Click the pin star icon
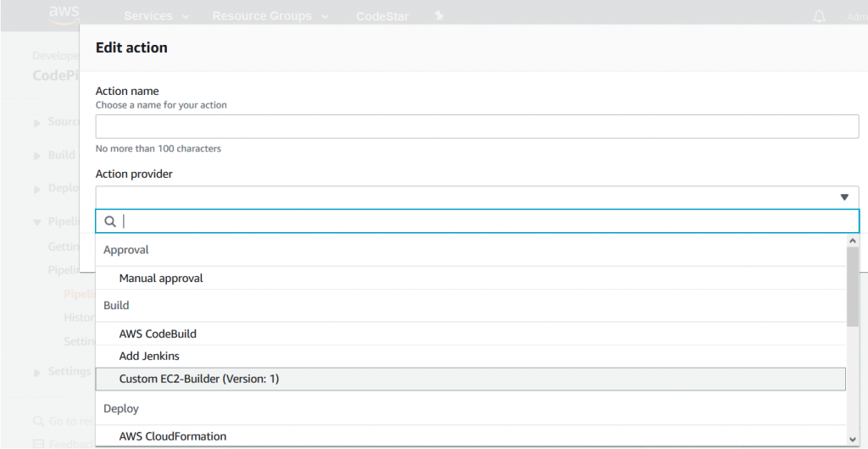Viewport: 868px width, 449px height. coord(439,16)
